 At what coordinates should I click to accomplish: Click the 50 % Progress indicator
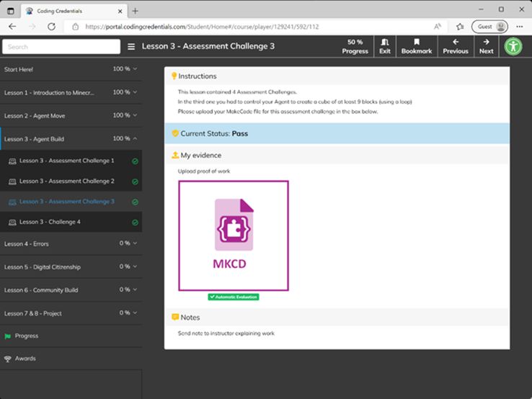tap(355, 46)
